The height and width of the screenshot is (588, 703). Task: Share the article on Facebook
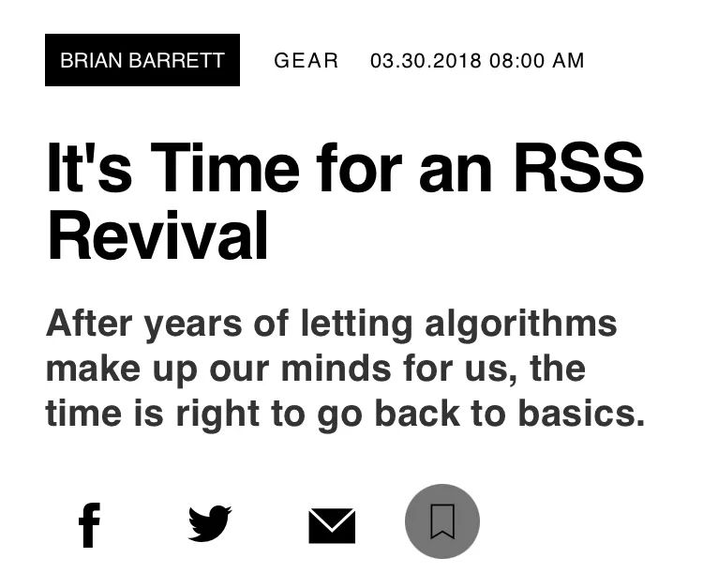[89, 525]
